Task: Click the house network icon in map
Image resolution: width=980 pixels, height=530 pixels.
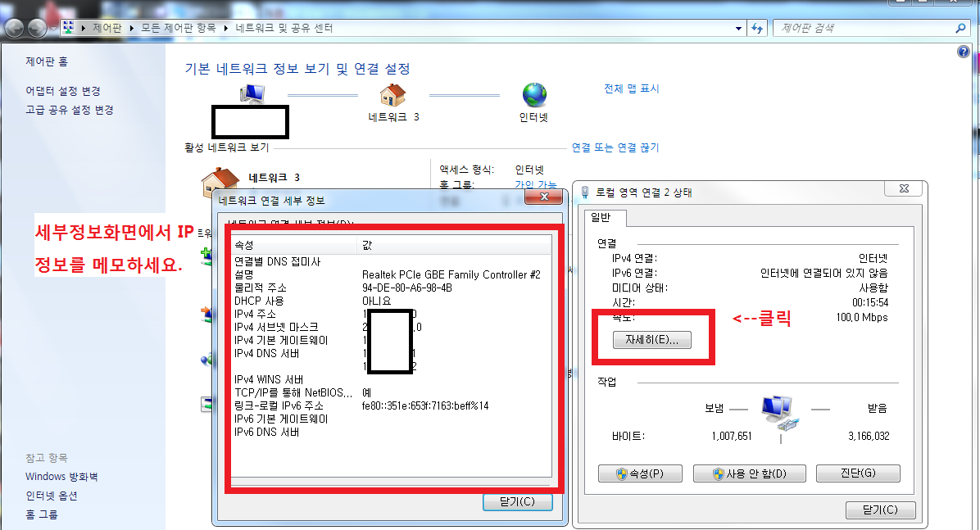Action: pos(392,95)
